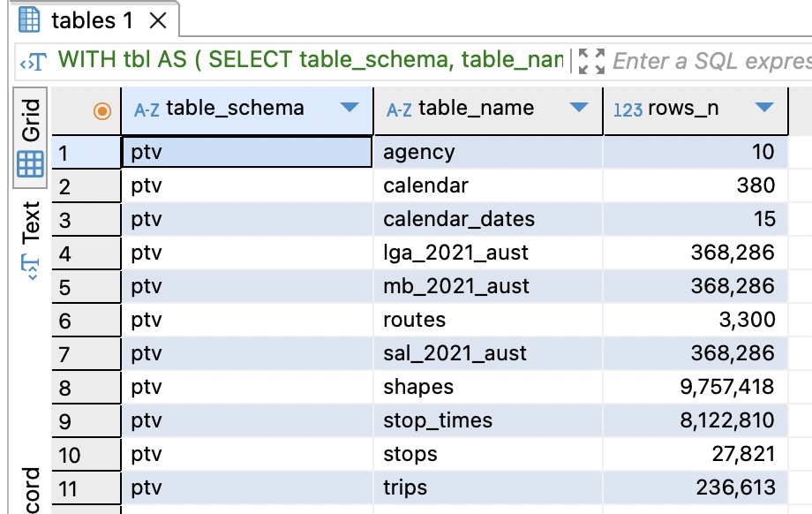Click the ptv schema cell in trips row

coord(246,488)
